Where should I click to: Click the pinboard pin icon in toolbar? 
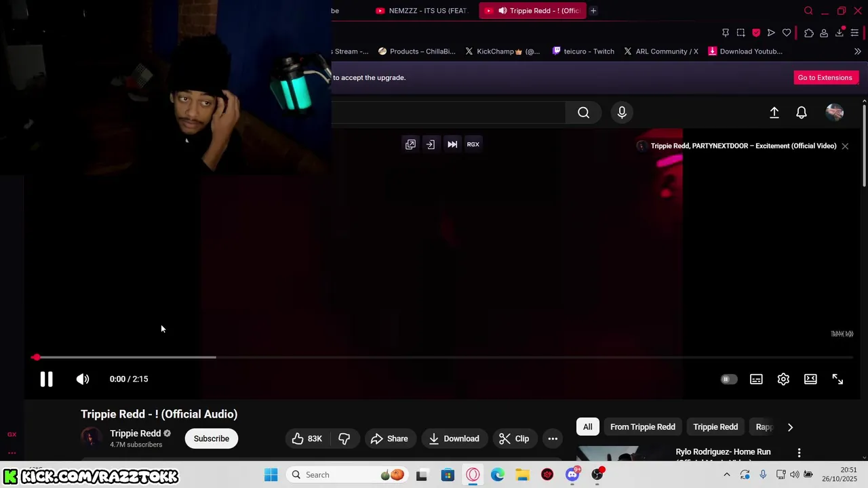point(726,33)
